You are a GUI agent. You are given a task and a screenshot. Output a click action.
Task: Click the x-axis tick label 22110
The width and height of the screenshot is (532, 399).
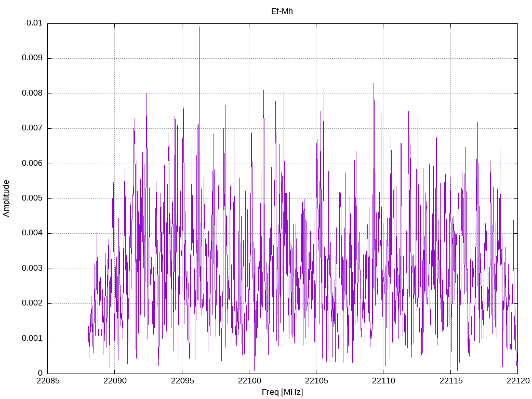tap(384, 381)
